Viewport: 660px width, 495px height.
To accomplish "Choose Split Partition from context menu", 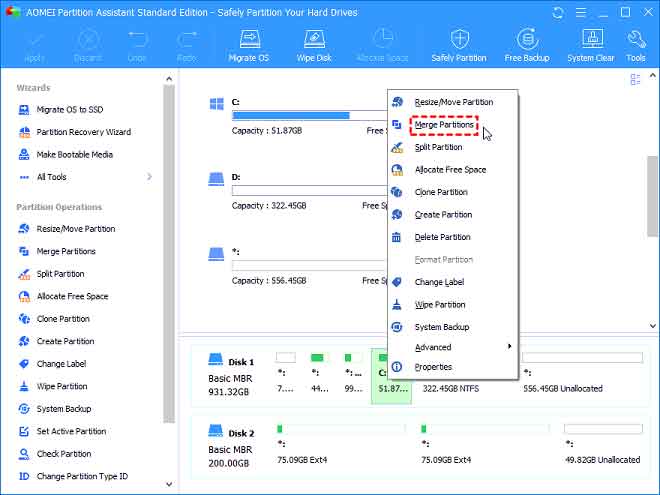I will 453,147.
